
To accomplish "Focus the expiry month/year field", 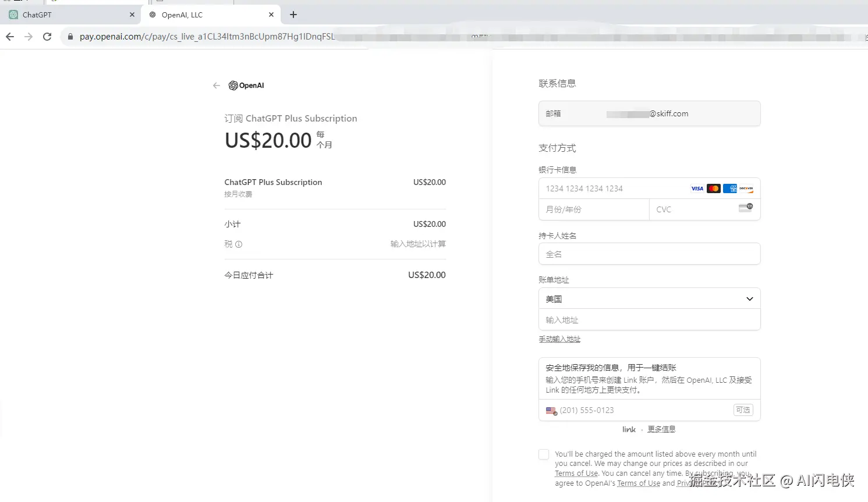I will tap(594, 209).
